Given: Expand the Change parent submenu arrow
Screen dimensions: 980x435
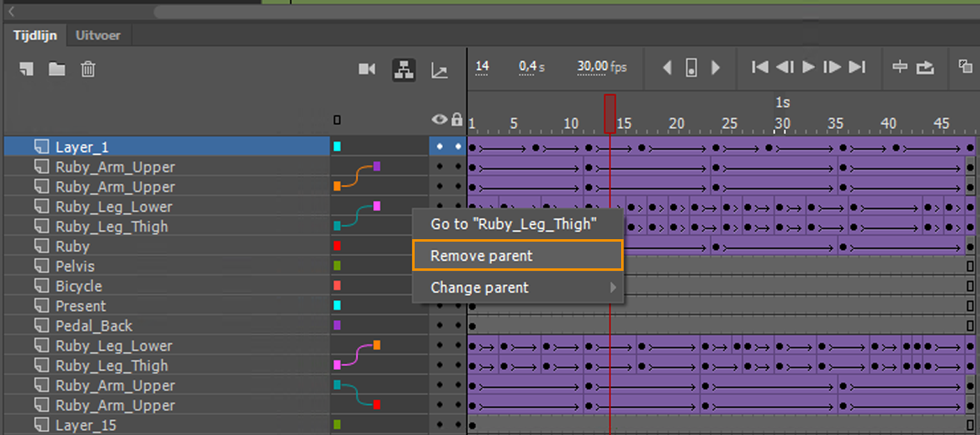Looking at the screenshot, I should click(614, 288).
